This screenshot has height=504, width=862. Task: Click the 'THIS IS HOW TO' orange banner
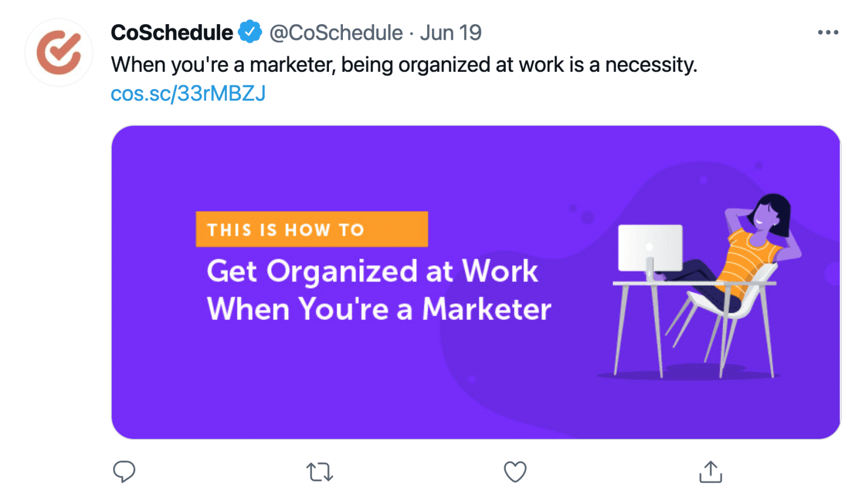pos(311,229)
